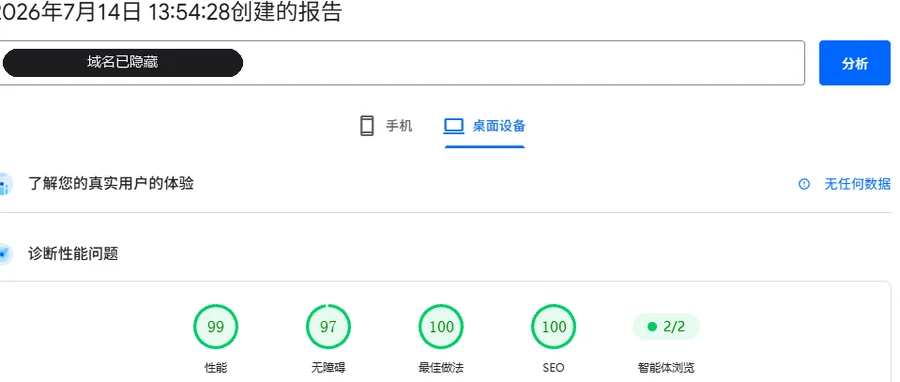This screenshot has height=382, width=900.
Task: Click the 无障碍 label
Action: pos(328,368)
